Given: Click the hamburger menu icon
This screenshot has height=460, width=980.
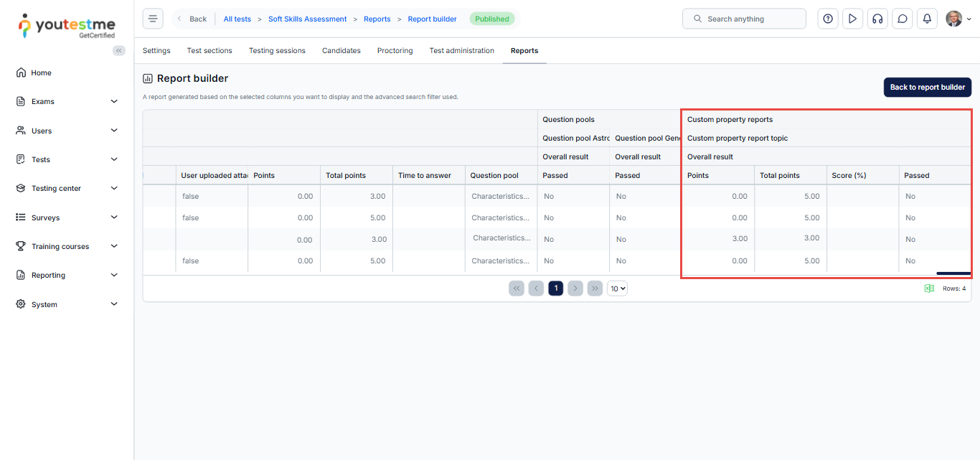Looking at the screenshot, I should click(x=153, y=19).
